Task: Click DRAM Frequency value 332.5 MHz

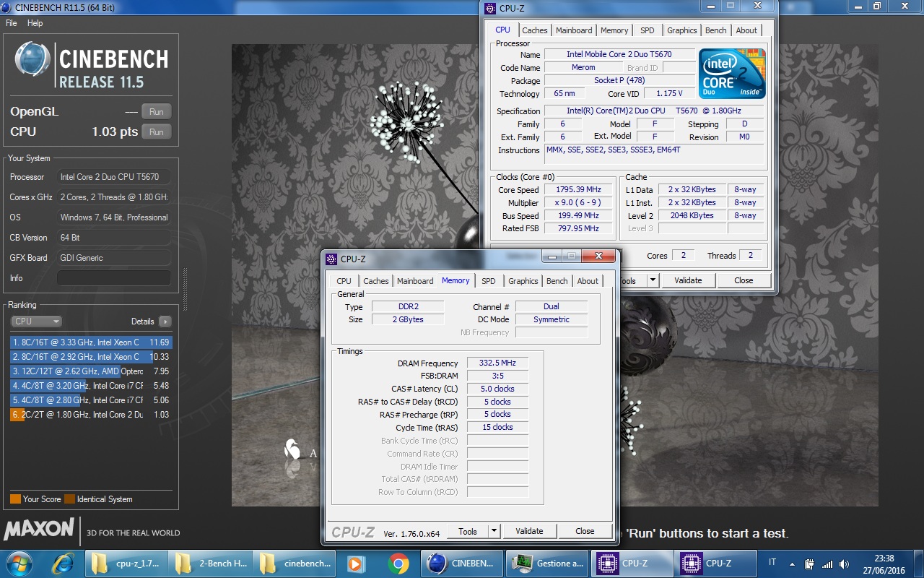Action: 497,363
